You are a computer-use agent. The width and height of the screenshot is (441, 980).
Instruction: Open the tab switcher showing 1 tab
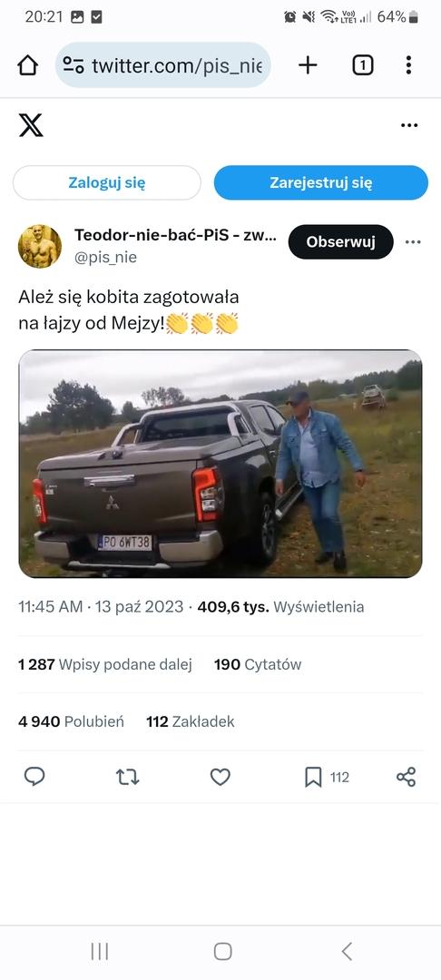tap(363, 65)
